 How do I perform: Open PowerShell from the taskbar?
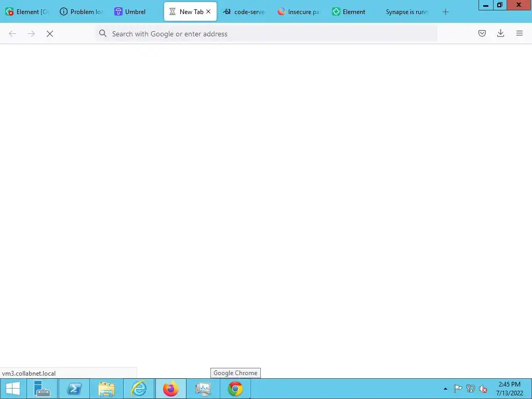pyautogui.click(x=74, y=389)
